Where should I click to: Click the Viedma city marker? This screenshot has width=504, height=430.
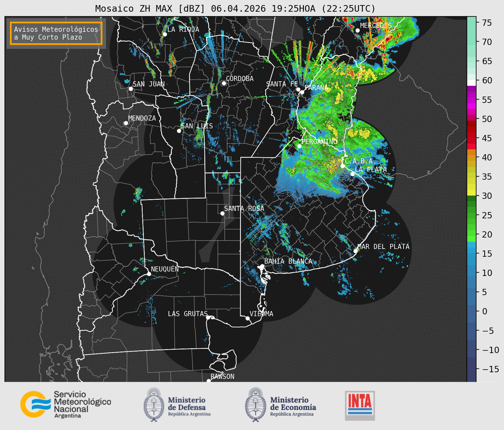247,318
